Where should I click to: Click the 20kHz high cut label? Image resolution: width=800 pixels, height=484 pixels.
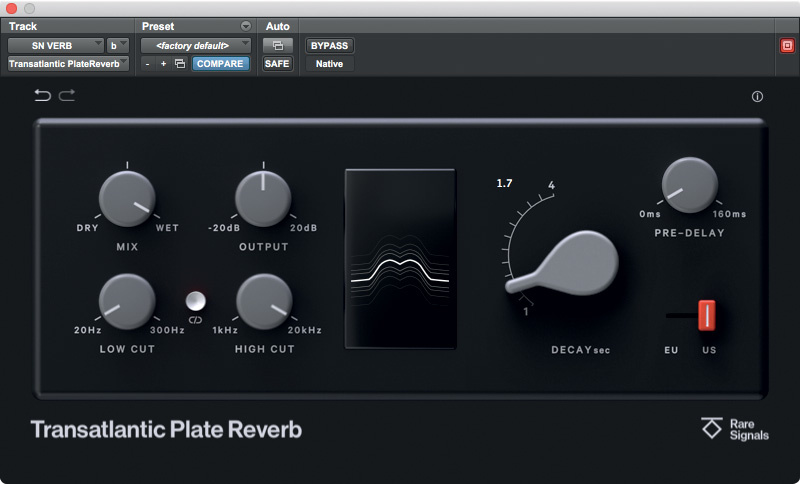(x=305, y=330)
